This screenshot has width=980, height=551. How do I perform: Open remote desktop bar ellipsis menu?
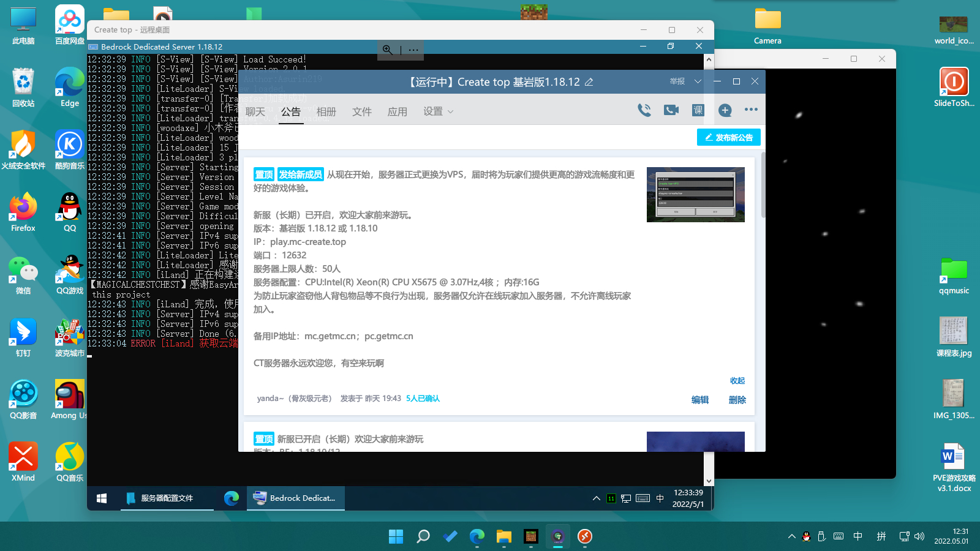413,50
